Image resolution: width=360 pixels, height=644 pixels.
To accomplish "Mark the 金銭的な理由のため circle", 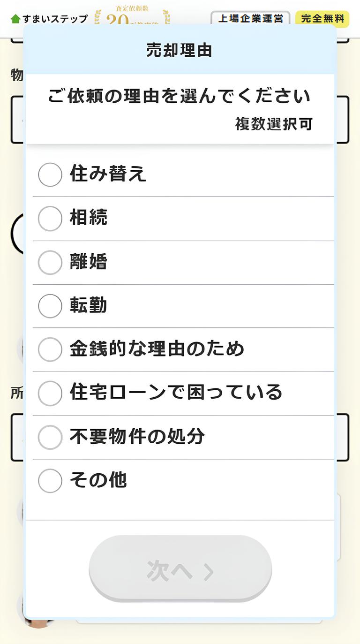I will point(50,349).
